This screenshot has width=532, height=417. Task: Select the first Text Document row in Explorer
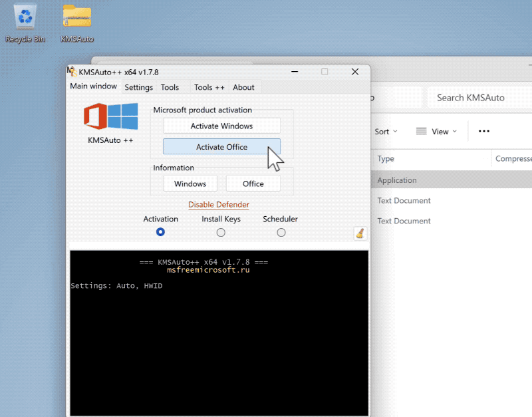click(452, 201)
